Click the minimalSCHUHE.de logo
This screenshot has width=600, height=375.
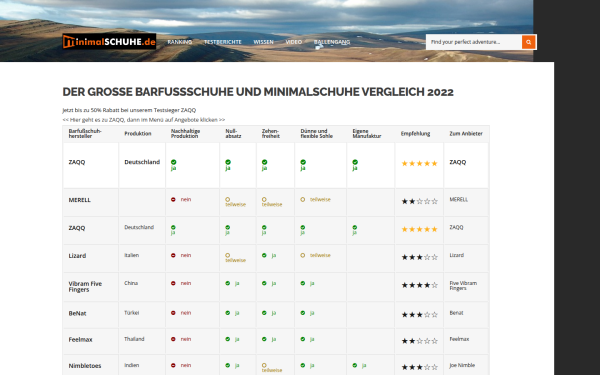[109, 42]
